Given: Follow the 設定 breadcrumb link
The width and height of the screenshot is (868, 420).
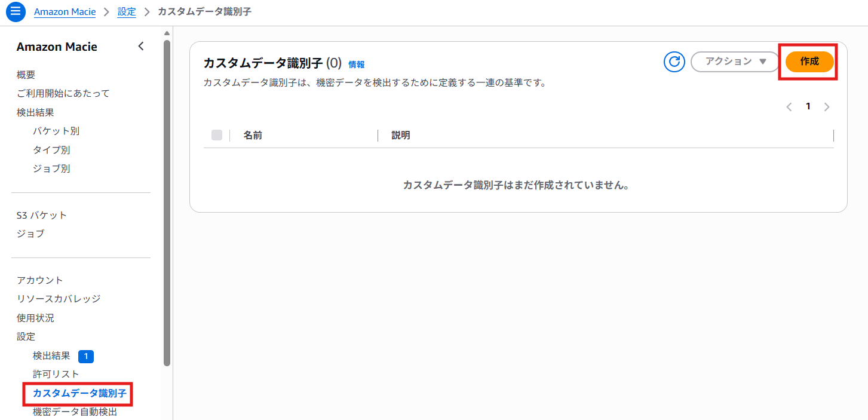Looking at the screenshot, I should (x=127, y=12).
